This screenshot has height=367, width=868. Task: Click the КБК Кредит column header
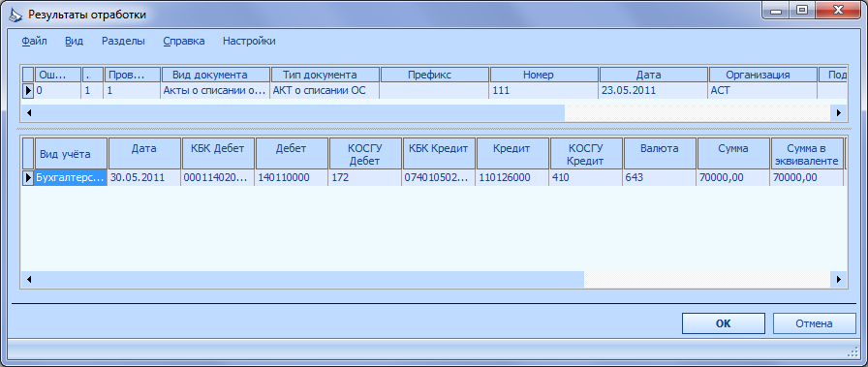click(x=439, y=153)
